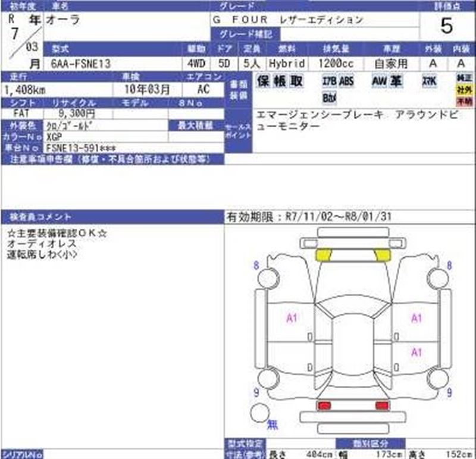Click the yellow left headlight on diagram
476x459 pixels.
click(x=324, y=255)
